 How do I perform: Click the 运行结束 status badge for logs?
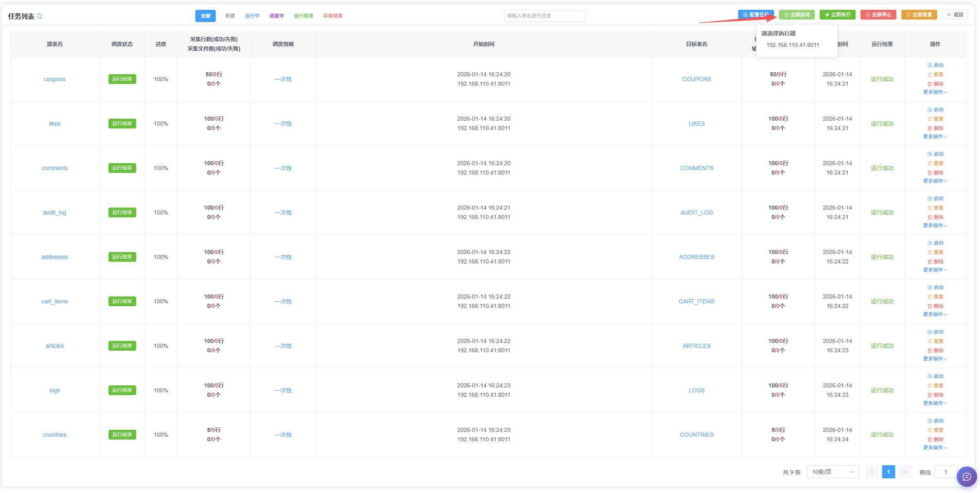(122, 390)
